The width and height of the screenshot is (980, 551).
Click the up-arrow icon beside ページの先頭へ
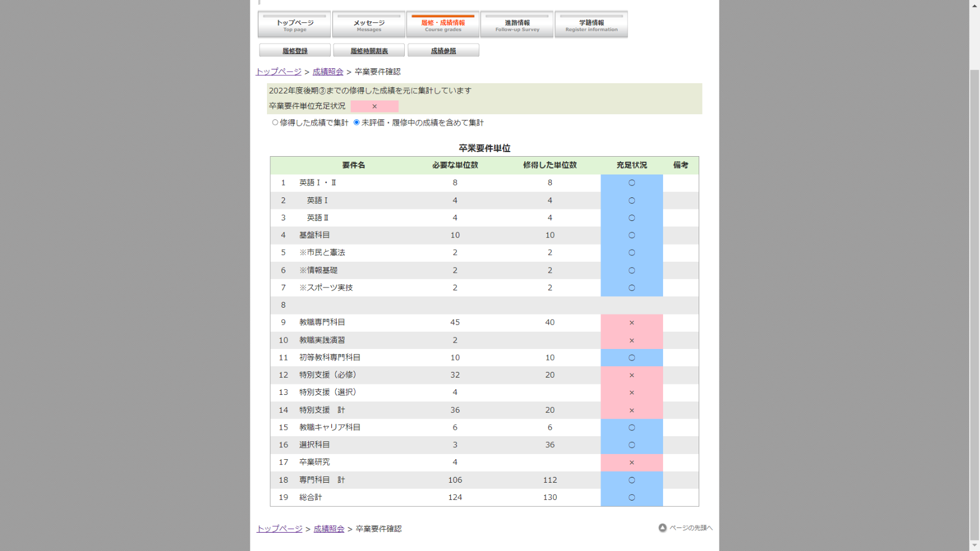[x=662, y=528]
